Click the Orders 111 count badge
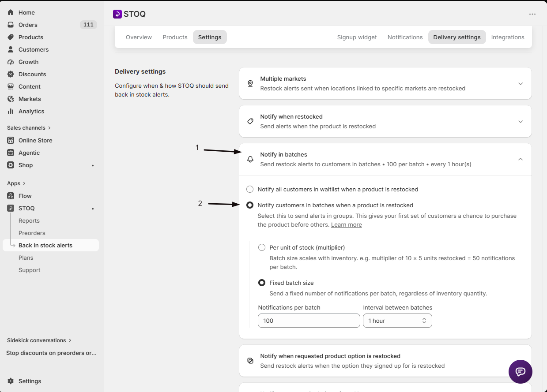 88,25
